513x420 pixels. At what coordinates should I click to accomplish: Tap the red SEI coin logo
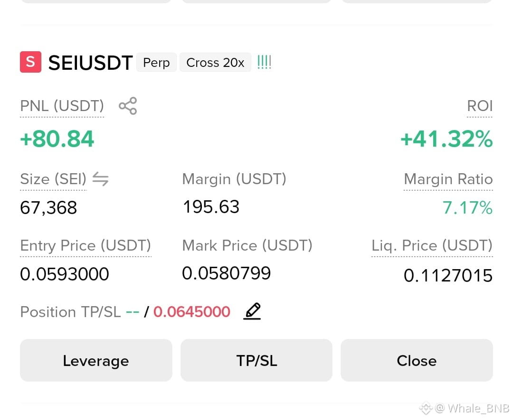30,62
